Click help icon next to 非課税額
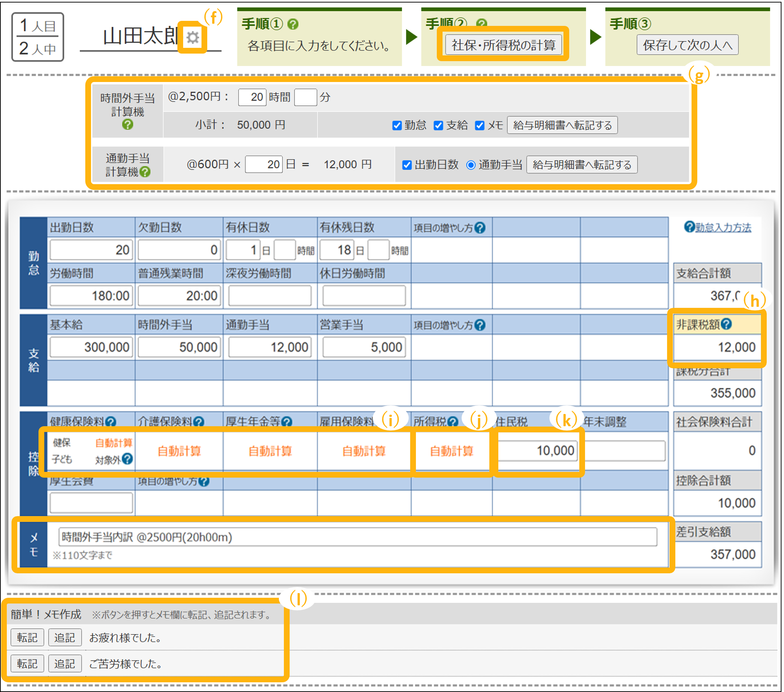The width and height of the screenshot is (784, 692). click(x=726, y=324)
